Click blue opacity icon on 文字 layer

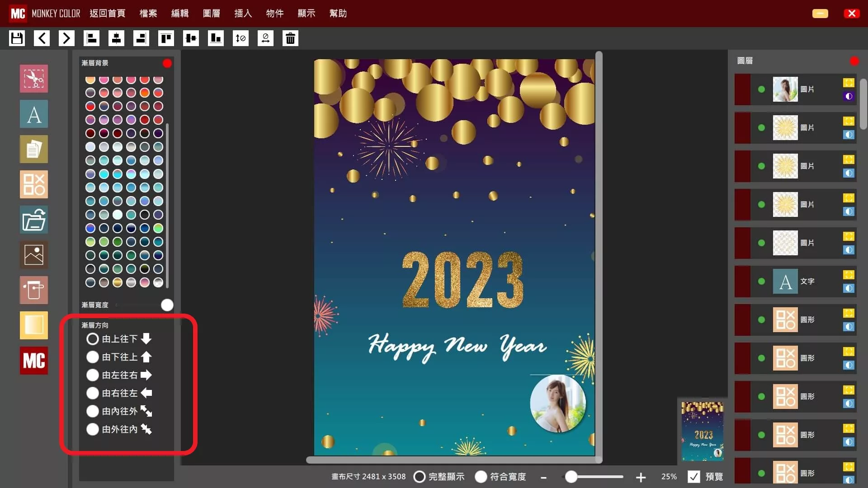tap(849, 288)
